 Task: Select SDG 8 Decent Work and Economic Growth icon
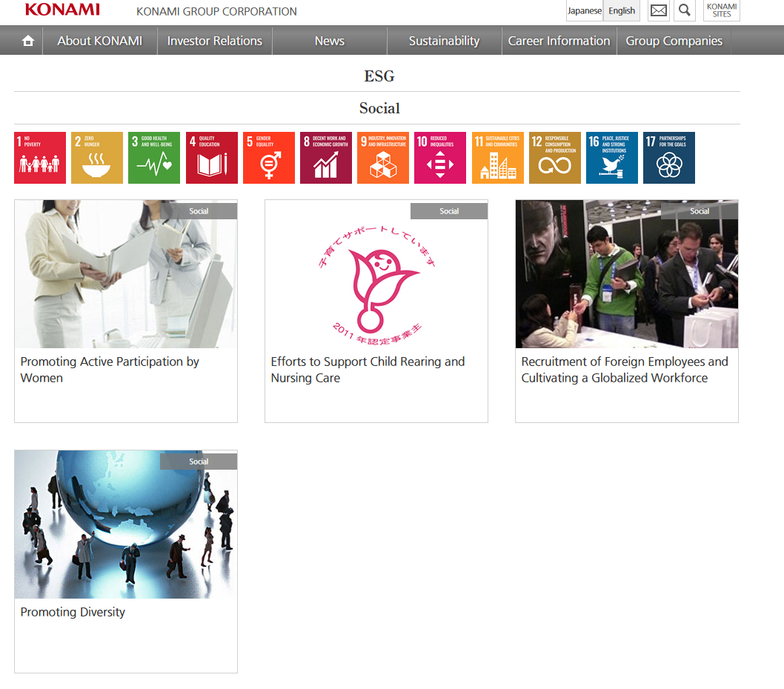[x=326, y=158]
